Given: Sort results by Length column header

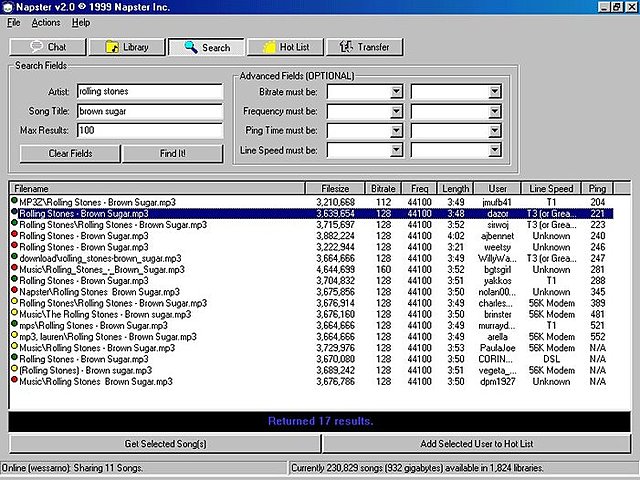Looking at the screenshot, I should [456, 189].
